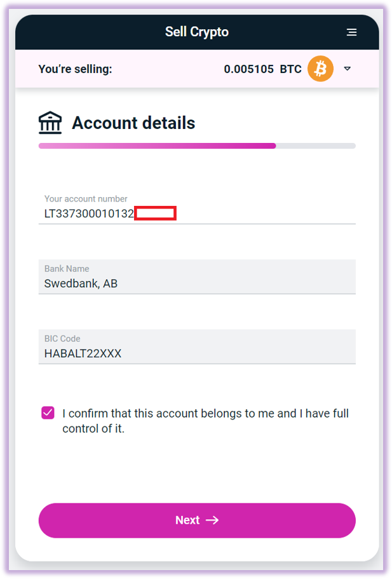Viewport: 392px width, 579px height.
Task: Open the hamburger menu in header
Action: pyautogui.click(x=351, y=32)
